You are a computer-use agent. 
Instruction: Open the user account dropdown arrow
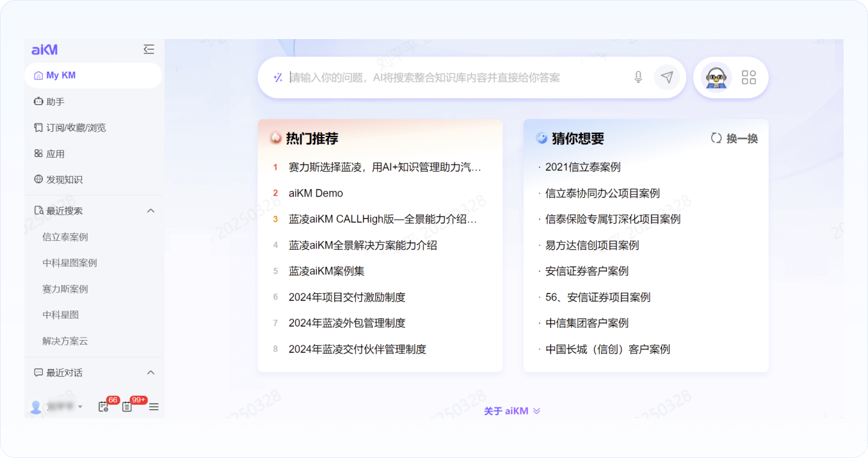[80, 407]
